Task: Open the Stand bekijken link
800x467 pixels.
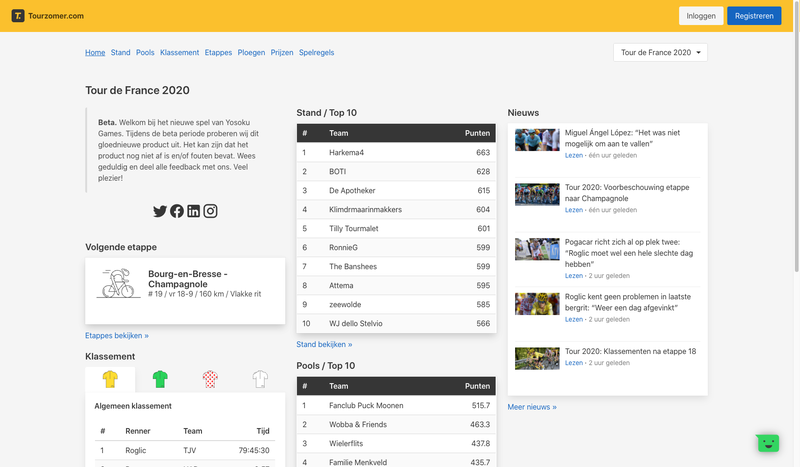Action: tap(326, 344)
